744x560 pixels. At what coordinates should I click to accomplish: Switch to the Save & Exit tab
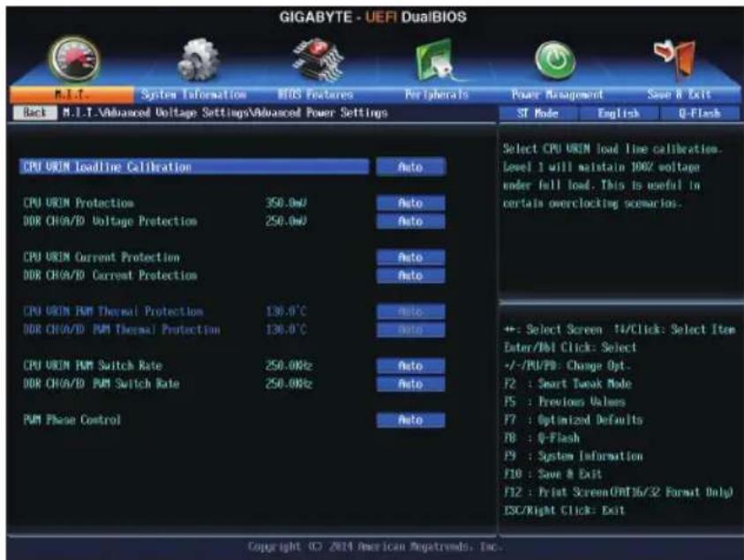point(679,95)
